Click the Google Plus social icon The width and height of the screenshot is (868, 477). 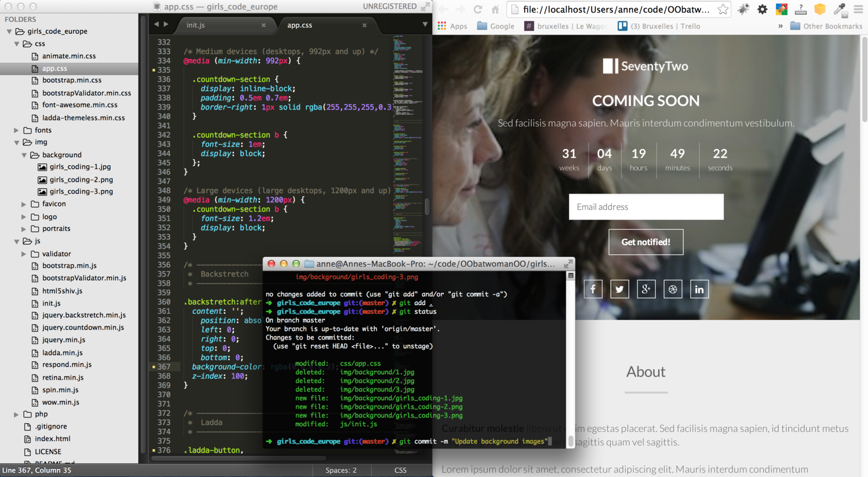[646, 289]
